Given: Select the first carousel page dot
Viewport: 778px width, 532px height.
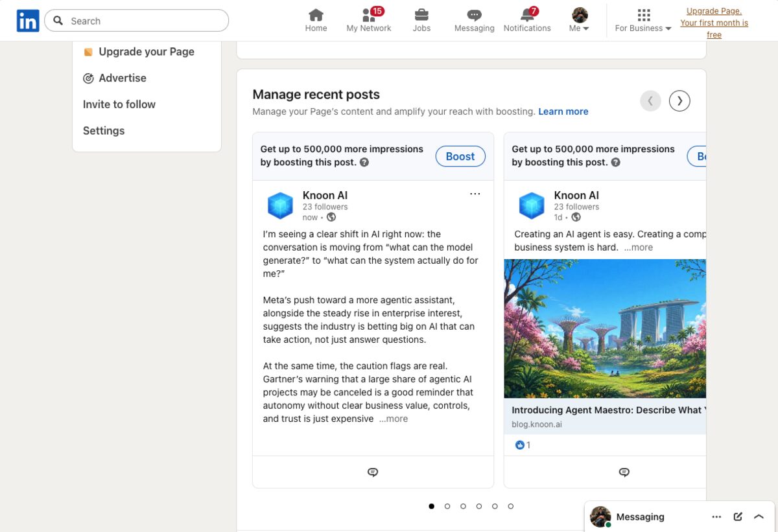Looking at the screenshot, I should 432,506.
